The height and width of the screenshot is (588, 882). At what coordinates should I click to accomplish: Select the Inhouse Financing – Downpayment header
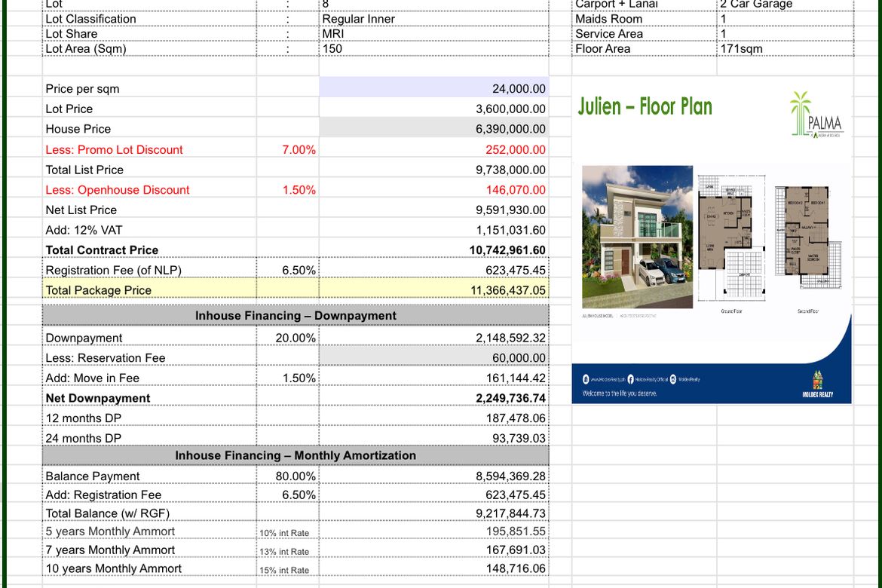pyautogui.click(x=296, y=316)
